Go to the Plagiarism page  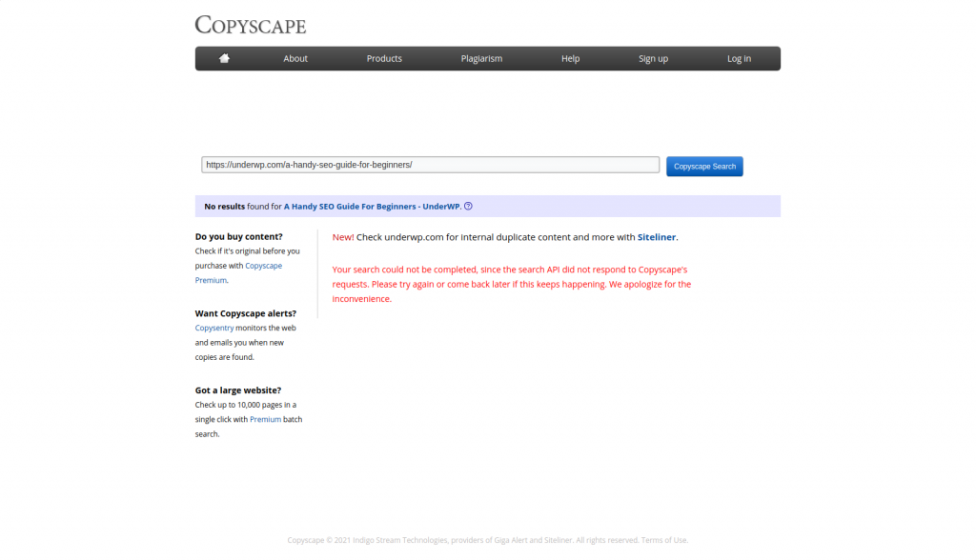point(481,58)
